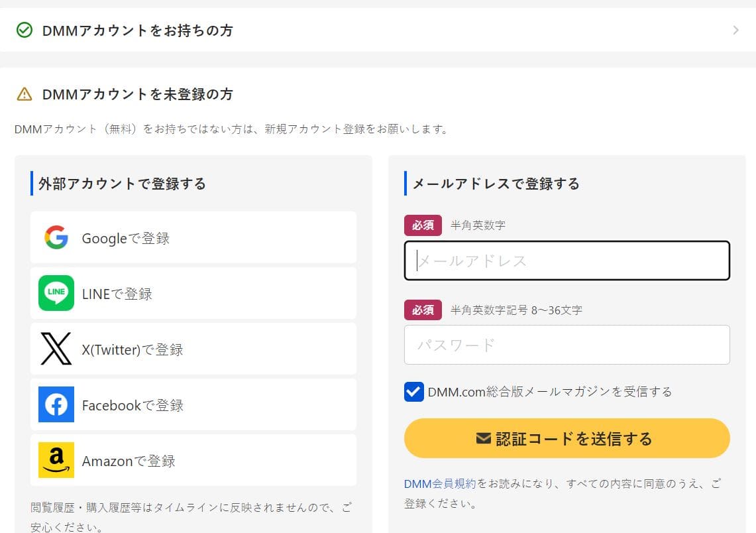Expand the DMMアカウントをお持ちの方 chevron
The height and width of the screenshot is (533, 756).
coord(735,30)
